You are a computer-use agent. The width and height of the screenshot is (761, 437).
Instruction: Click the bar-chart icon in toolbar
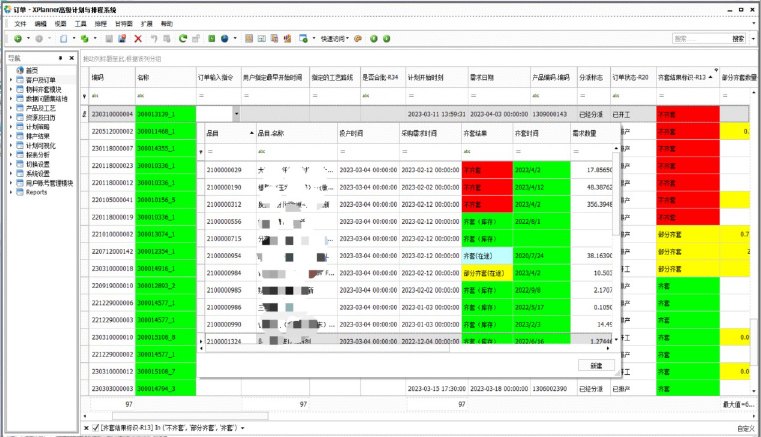(x=287, y=39)
